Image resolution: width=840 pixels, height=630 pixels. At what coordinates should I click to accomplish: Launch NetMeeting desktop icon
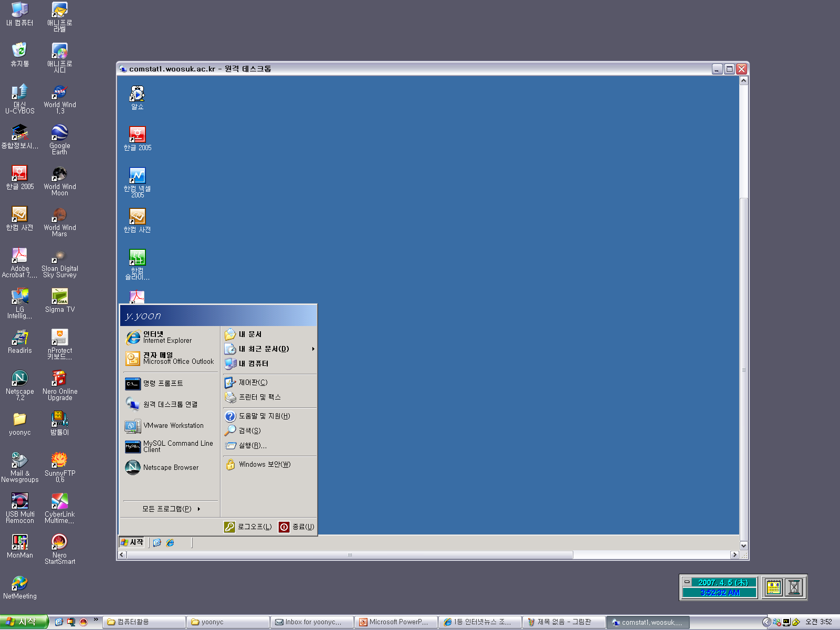click(20, 587)
